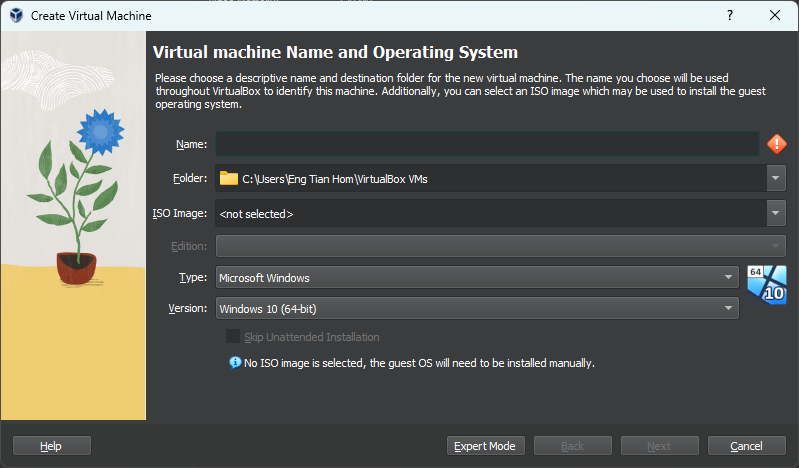
Task: Click the question mark help icon in title bar
Action: [730, 15]
